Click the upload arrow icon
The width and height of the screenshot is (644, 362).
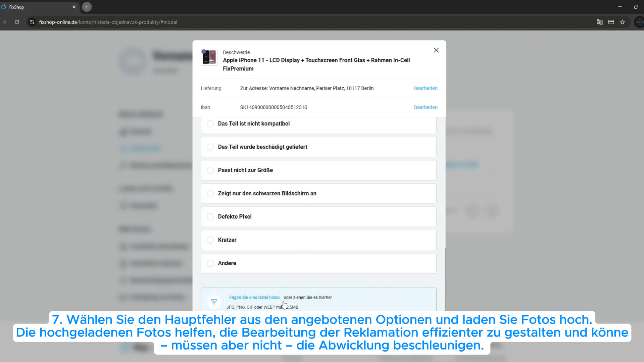click(x=214, y=302)
